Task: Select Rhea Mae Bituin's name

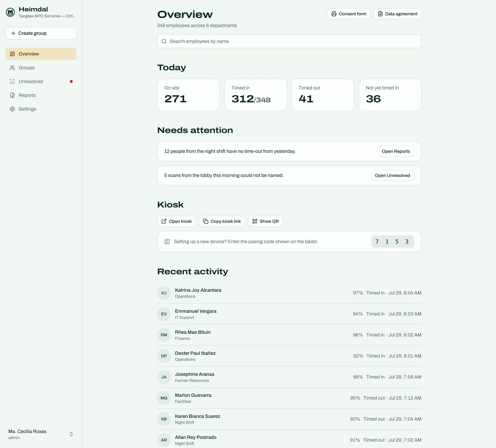Action: click(x=193, y=332)
